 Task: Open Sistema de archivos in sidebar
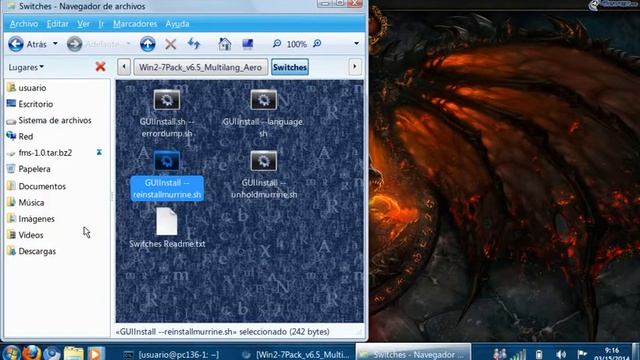(55, 120)
